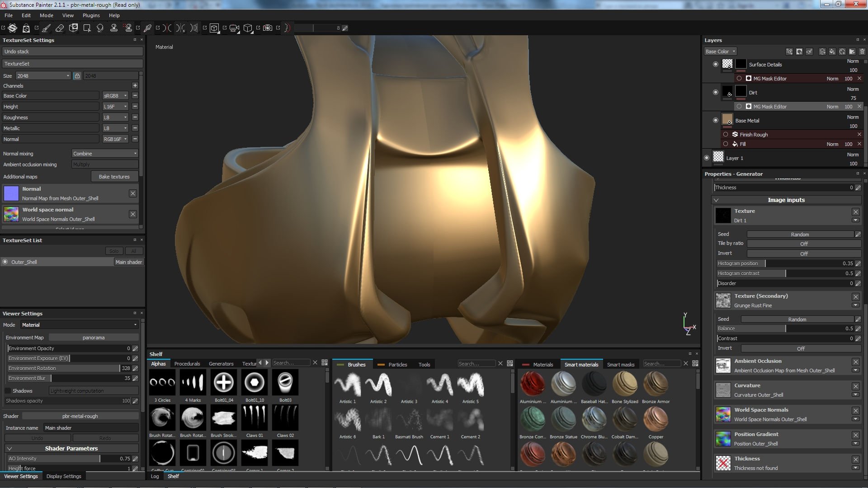This screenshot has width=868, height=488.
Task: Select the Eraser tool
Action: pyautogui.click(x=60, y=28)
